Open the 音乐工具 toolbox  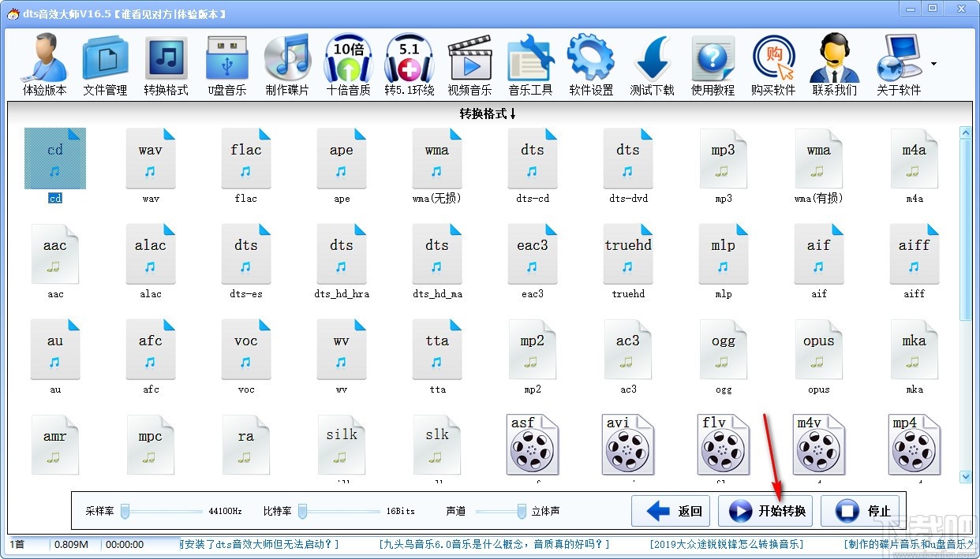click(x=530, y=63)
